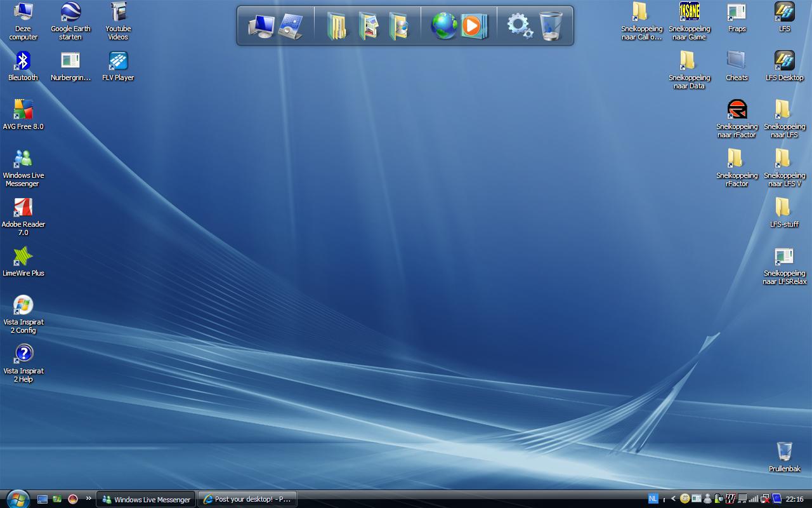
Task: Launch LimeWire Plus
Action: coord(23,262)
